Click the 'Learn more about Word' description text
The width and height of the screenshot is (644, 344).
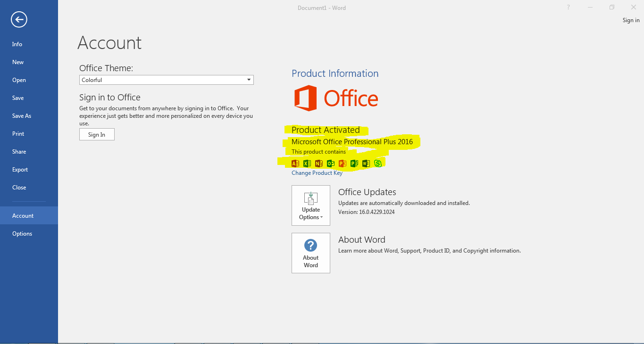click(x=429, y=251)
